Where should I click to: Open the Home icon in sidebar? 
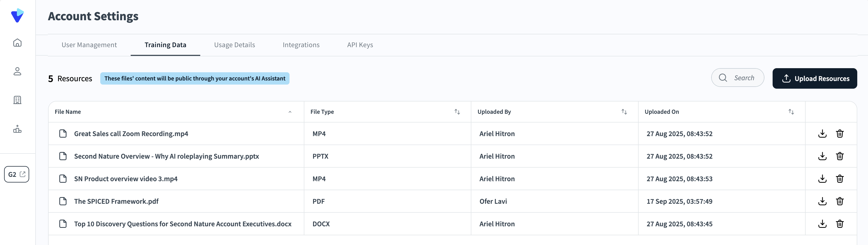point(17,43)
